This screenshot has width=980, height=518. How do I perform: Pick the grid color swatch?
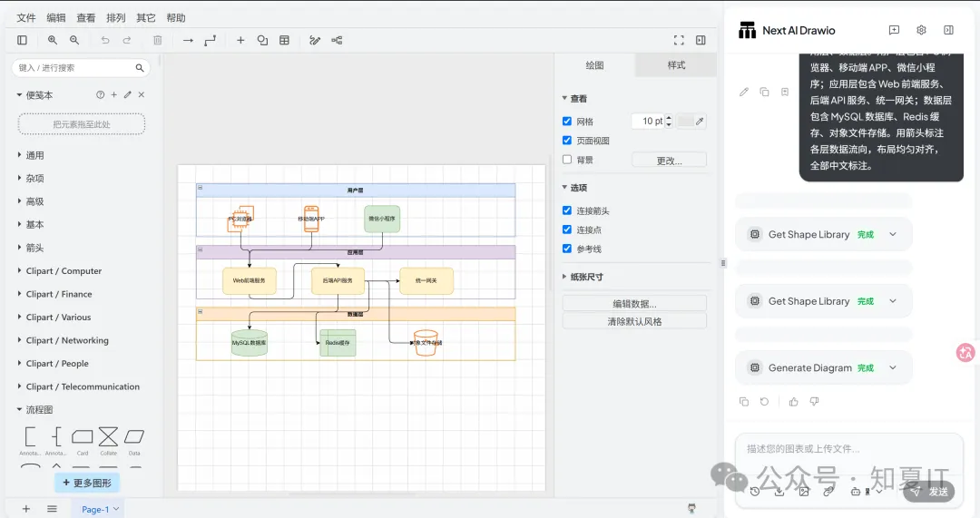[x=686, y=122]
